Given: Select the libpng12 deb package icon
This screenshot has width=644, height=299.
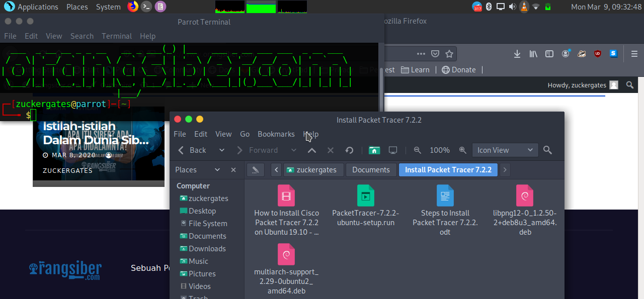Looking at the screenshot, I should coord(525,195).
